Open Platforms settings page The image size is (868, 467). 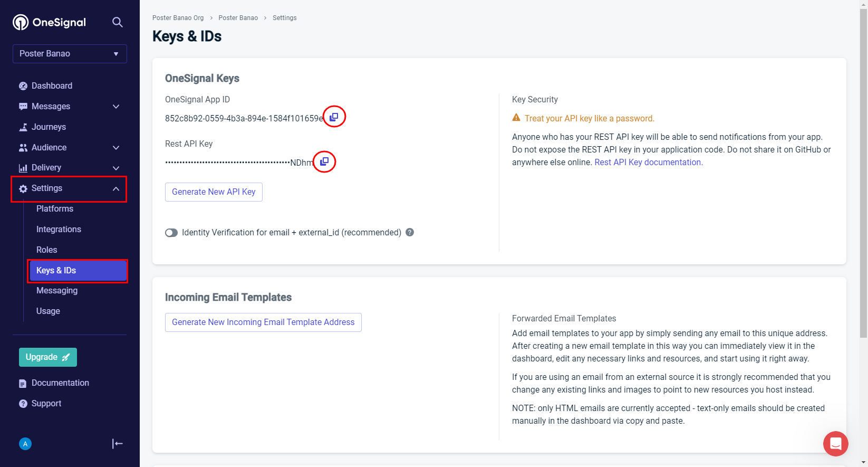click(55, 208)
